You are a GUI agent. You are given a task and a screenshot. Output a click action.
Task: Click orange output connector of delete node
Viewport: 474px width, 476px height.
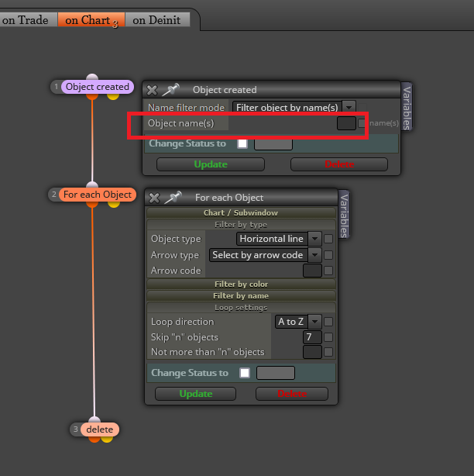point(94,440)
